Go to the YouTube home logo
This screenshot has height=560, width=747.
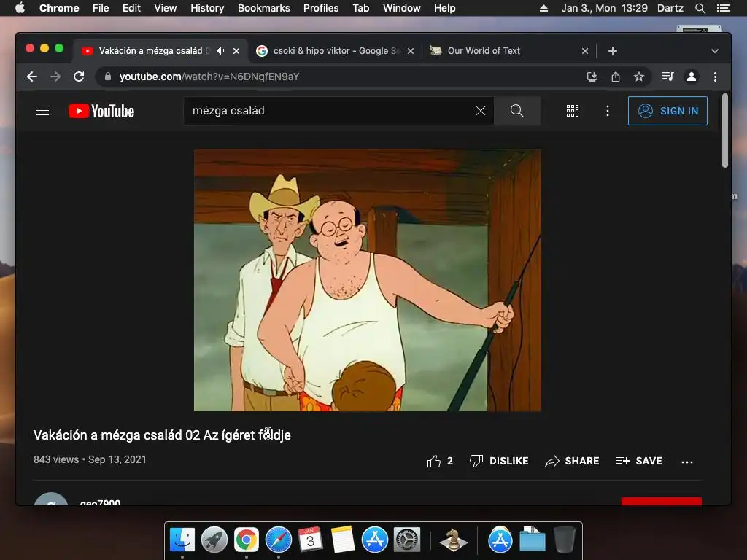coord(101,111)
